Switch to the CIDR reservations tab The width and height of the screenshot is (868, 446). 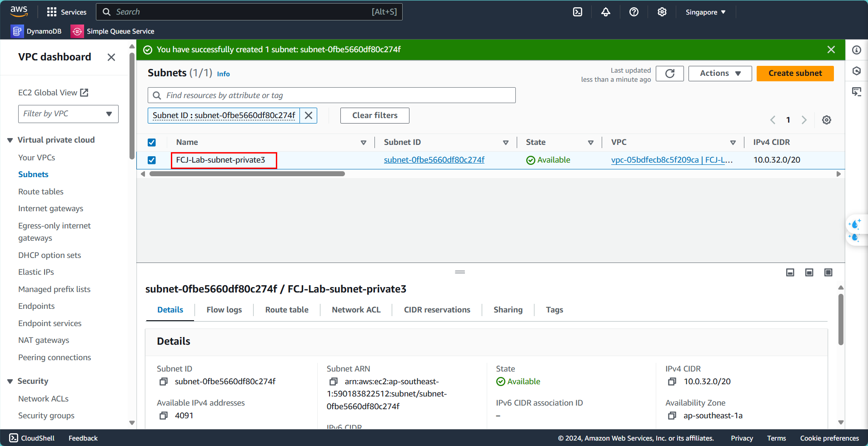(x=437, y=310)
